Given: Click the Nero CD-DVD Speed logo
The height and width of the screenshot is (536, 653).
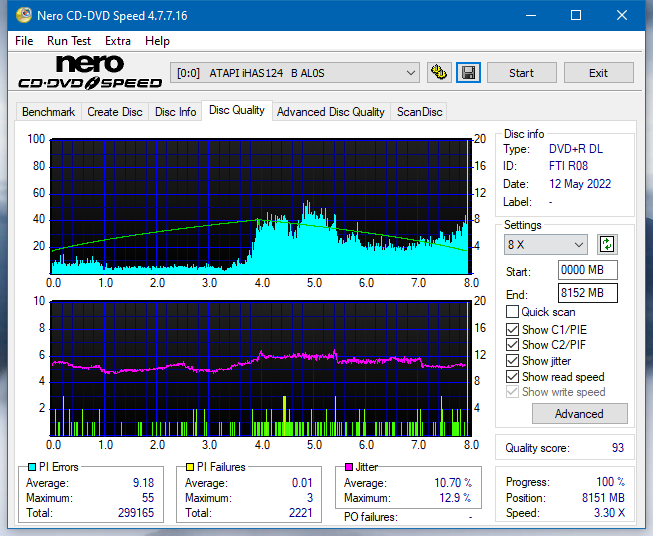Looking at the screenshot, I should [90, 72].
